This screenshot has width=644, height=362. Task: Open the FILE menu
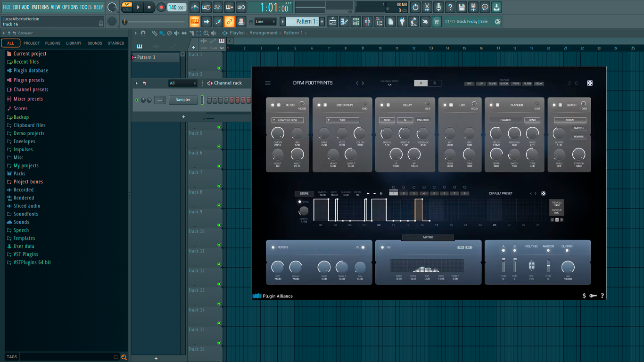coord(7,7)
